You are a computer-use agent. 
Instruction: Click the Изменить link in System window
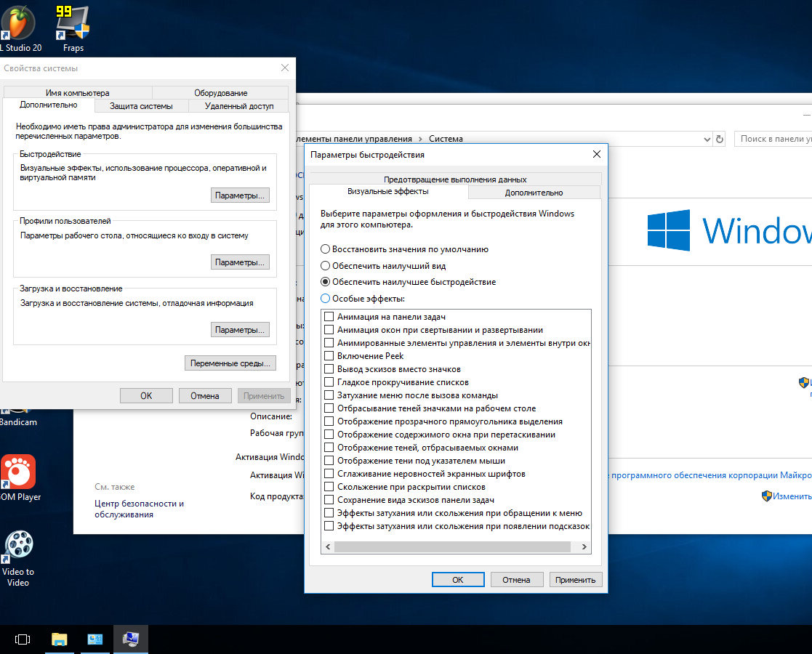click(x=792, y=496)
